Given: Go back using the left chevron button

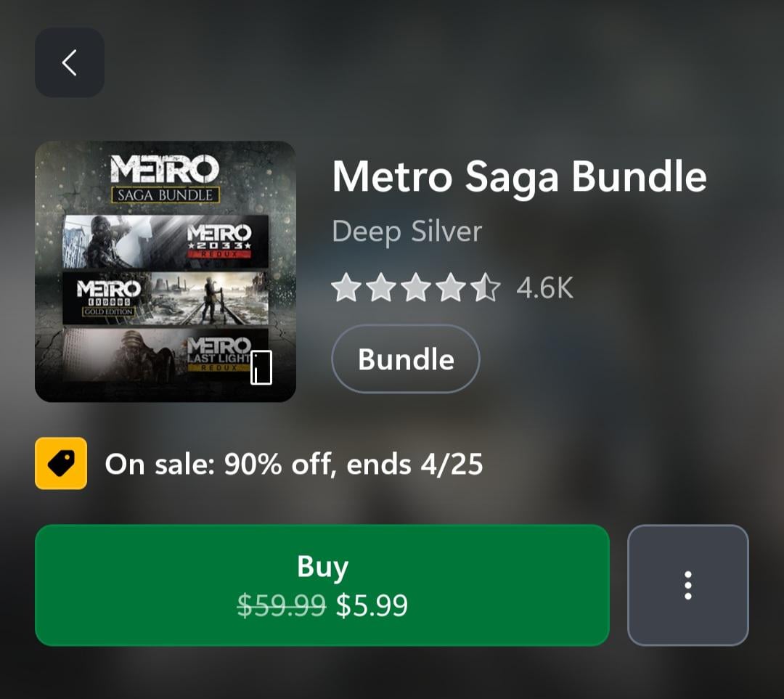Looking at the screenshot, I should [x=70, y=62].
